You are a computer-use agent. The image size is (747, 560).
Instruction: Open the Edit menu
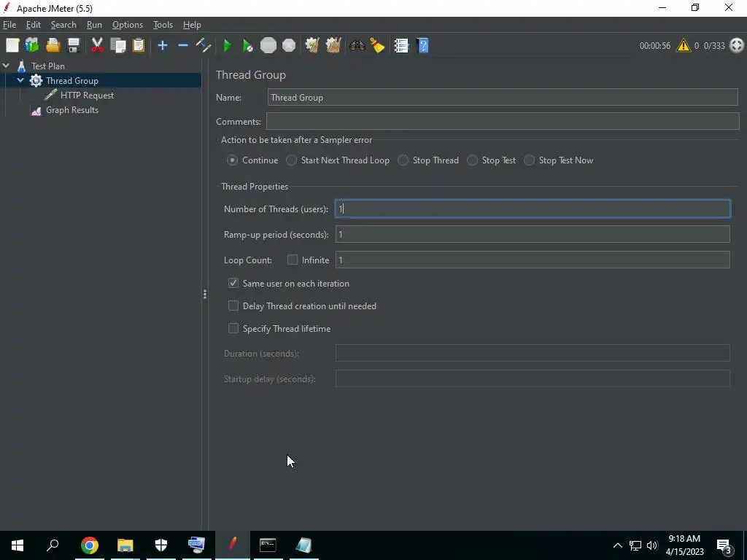point(34,25)
